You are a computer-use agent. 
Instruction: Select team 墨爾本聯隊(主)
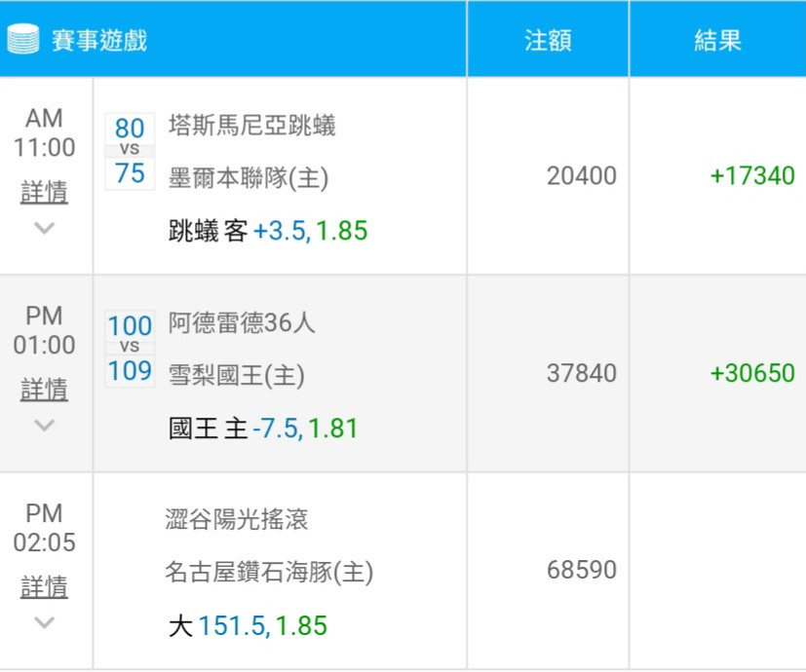click(249, 178)
